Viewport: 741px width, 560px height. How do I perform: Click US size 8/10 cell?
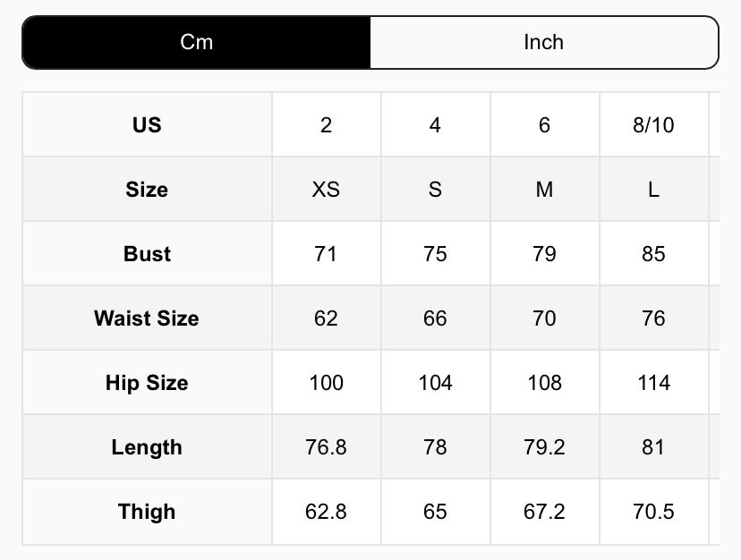653,125
